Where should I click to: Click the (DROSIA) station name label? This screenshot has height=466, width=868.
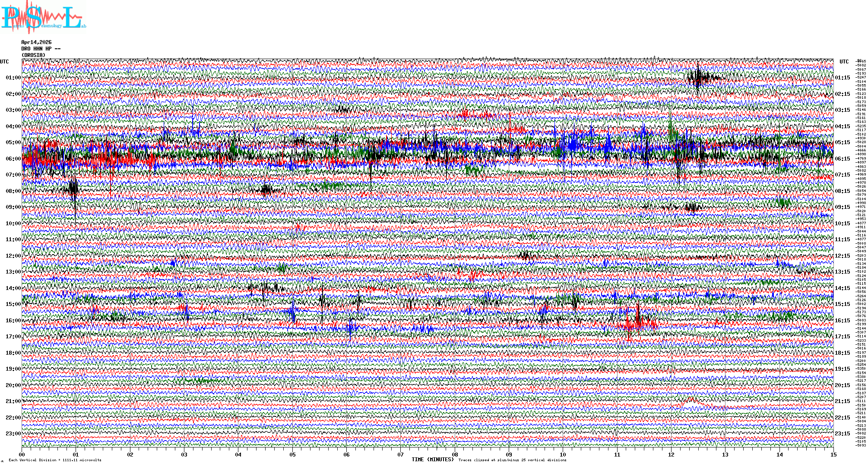(x=33, y=55)
